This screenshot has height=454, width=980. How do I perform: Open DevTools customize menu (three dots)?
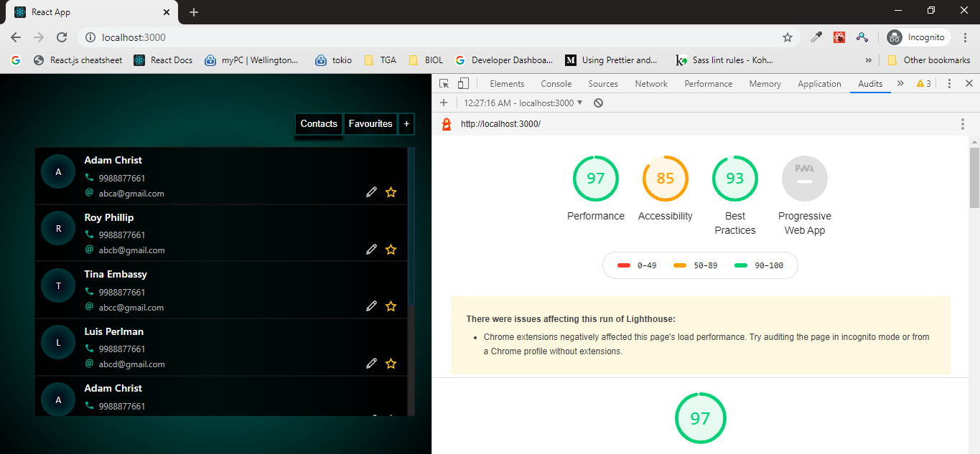point(949,84)
